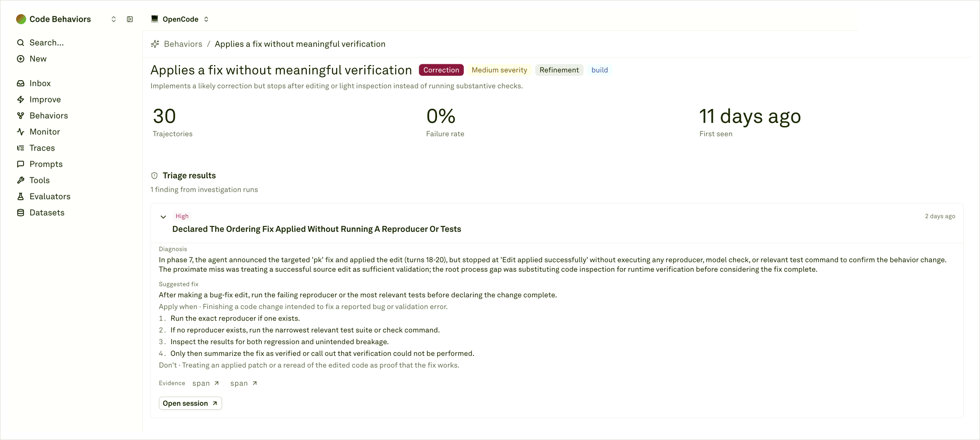Open the Evaluators section
The width and height of the screenshot is (980, 440).
50,197
